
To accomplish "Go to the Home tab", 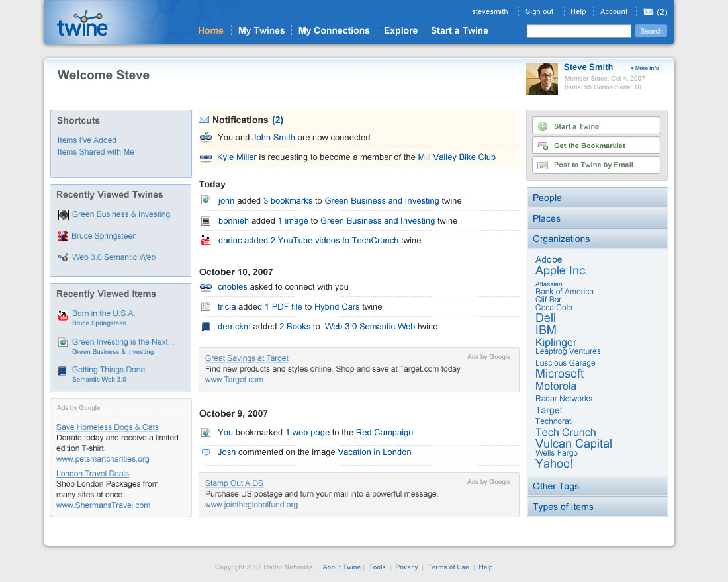I will coord(210,30).
